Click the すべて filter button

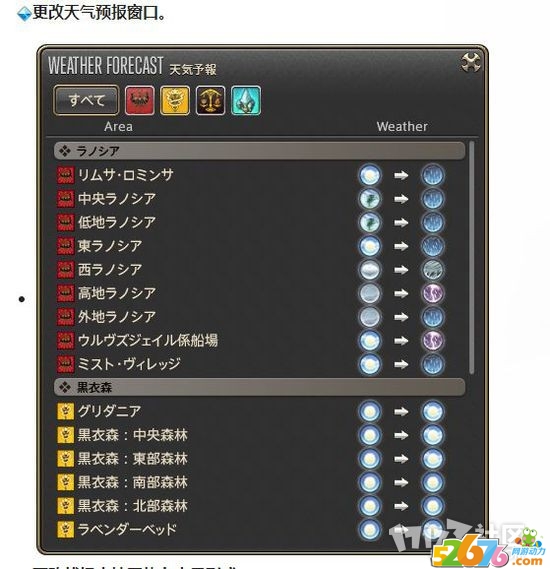(86, 100)
